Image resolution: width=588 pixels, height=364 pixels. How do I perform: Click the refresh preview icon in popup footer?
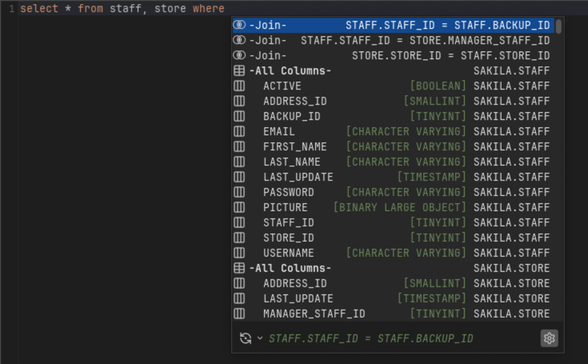[x=246, y=338]
